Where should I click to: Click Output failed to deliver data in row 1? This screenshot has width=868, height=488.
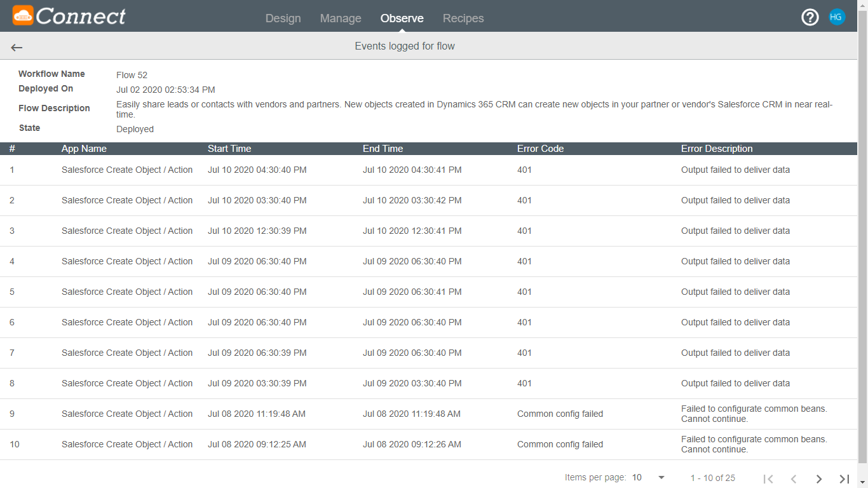click(735, 170)
